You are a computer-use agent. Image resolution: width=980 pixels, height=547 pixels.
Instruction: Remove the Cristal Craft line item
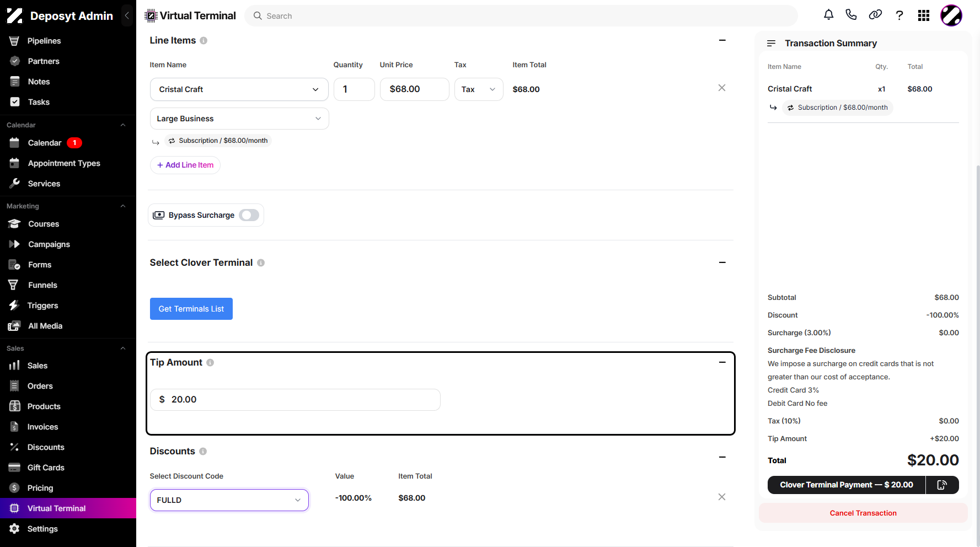tap(722, 88)
